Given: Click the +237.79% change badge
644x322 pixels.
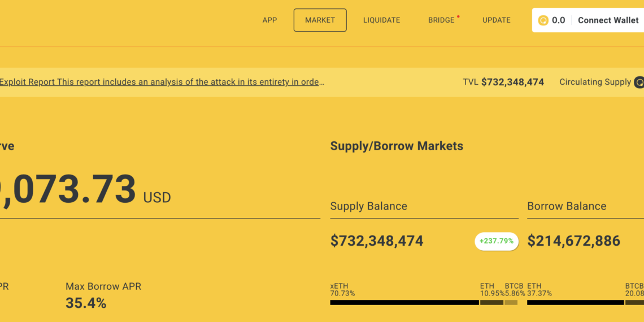Looking at the screenshot, I should [497, 241].
